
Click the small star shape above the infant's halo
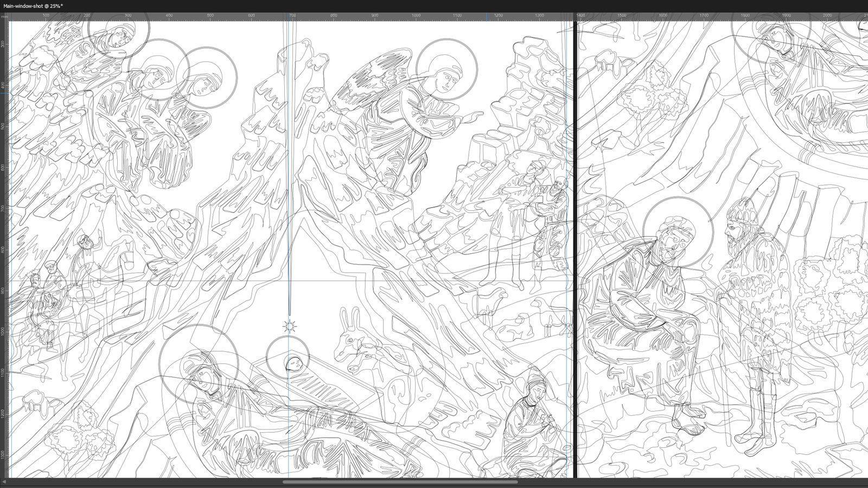click(x=289, y=326)
